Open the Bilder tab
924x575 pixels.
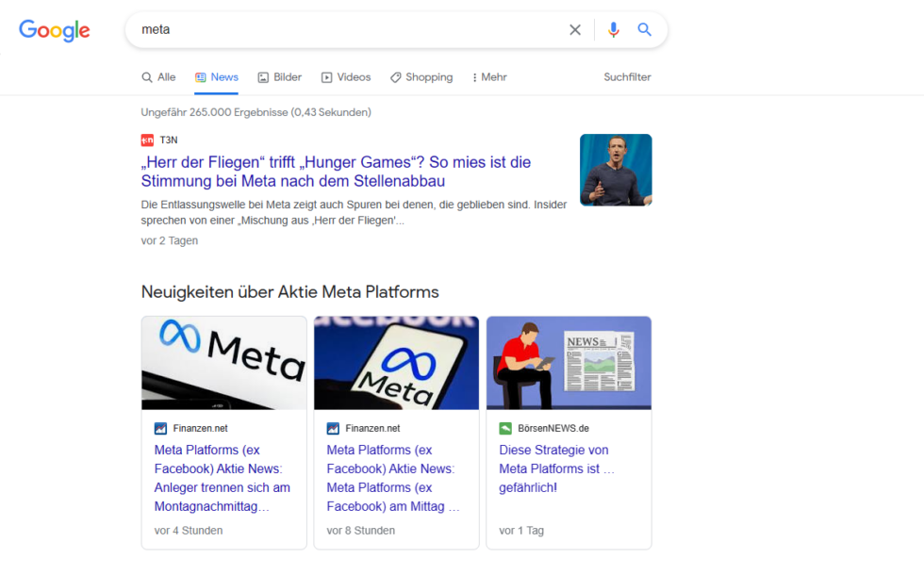click(x=280, y=77)
